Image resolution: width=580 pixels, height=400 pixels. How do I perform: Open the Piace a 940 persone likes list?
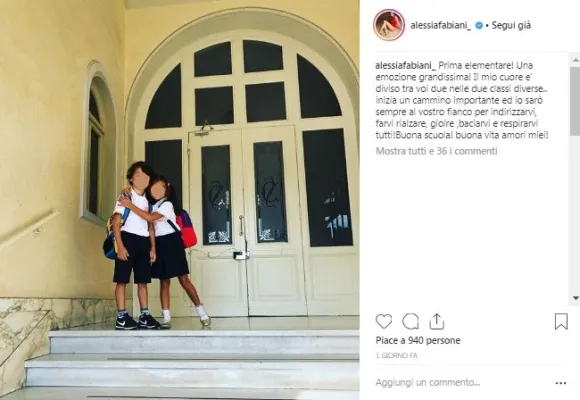tap(418, 340)
